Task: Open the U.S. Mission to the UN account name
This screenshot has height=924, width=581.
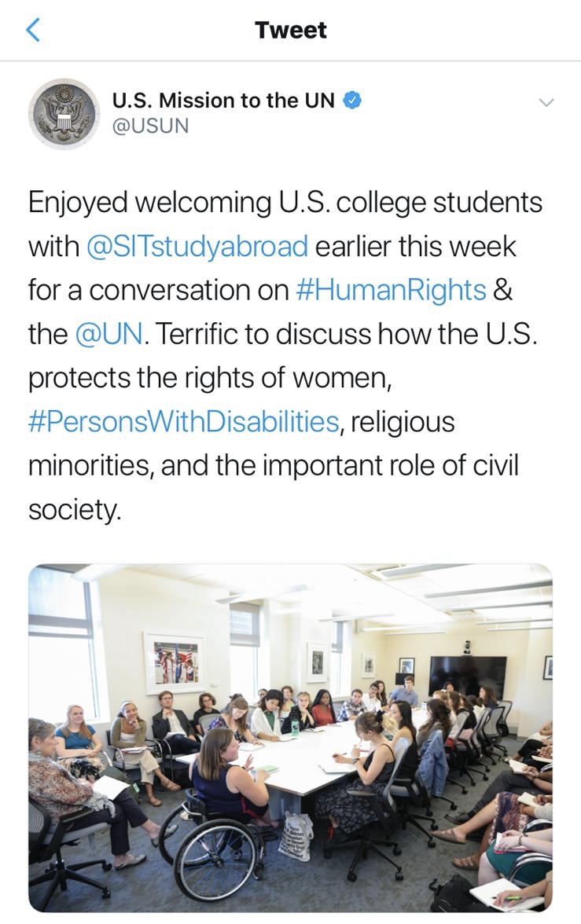Action: (223, 101)
